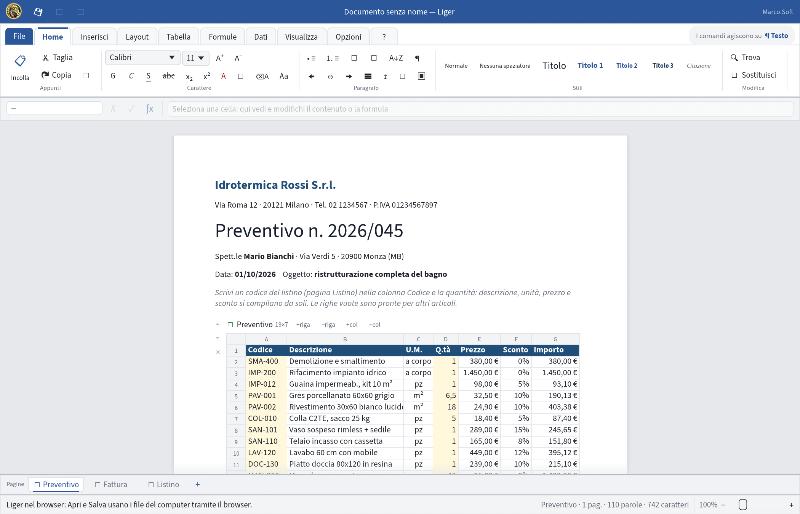Click the formula bar input field

[x=480, y=109]
